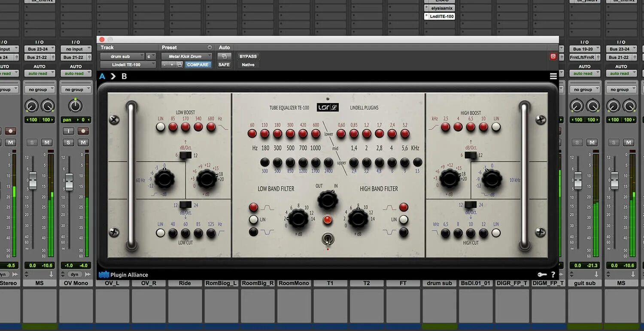Switch to plugin setting B
Screen dimensions: 644x331
point(124,76)
